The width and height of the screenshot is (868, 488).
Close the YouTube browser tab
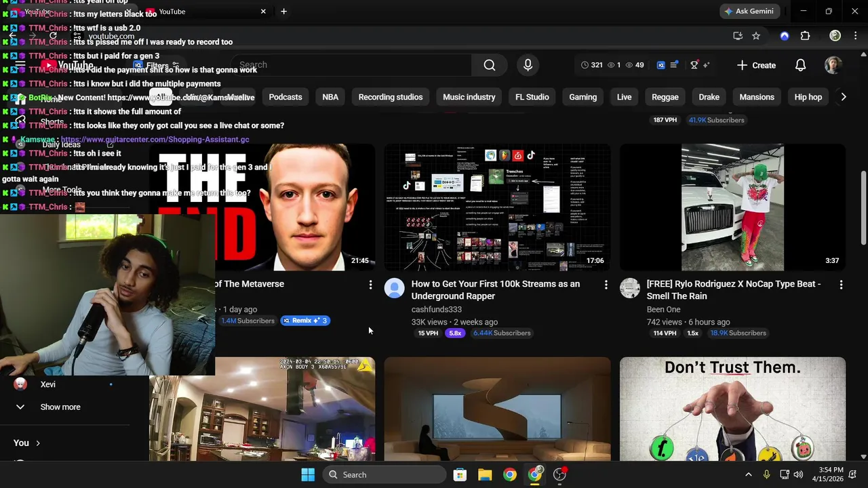coord(263,11)
